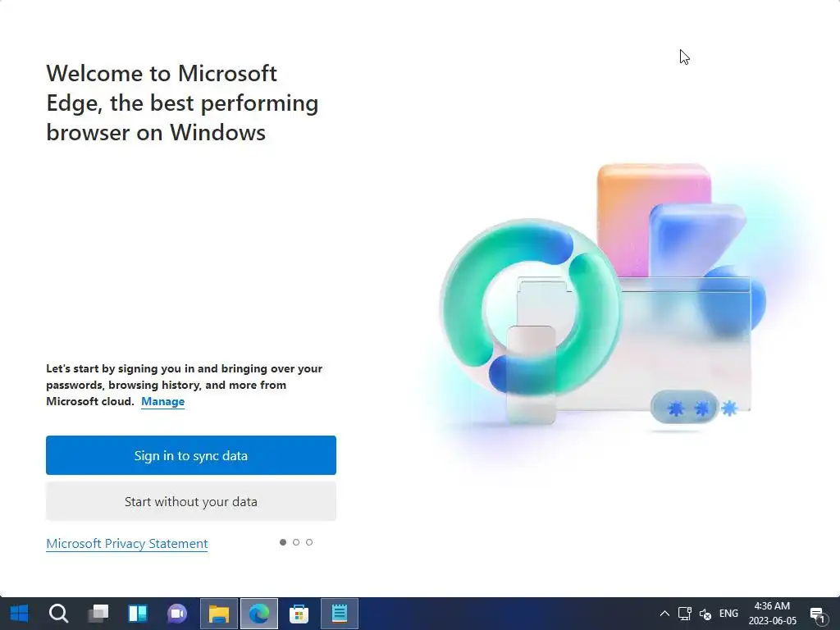Open the Manage link
This screenshot has width=840, height=630.
163,401
